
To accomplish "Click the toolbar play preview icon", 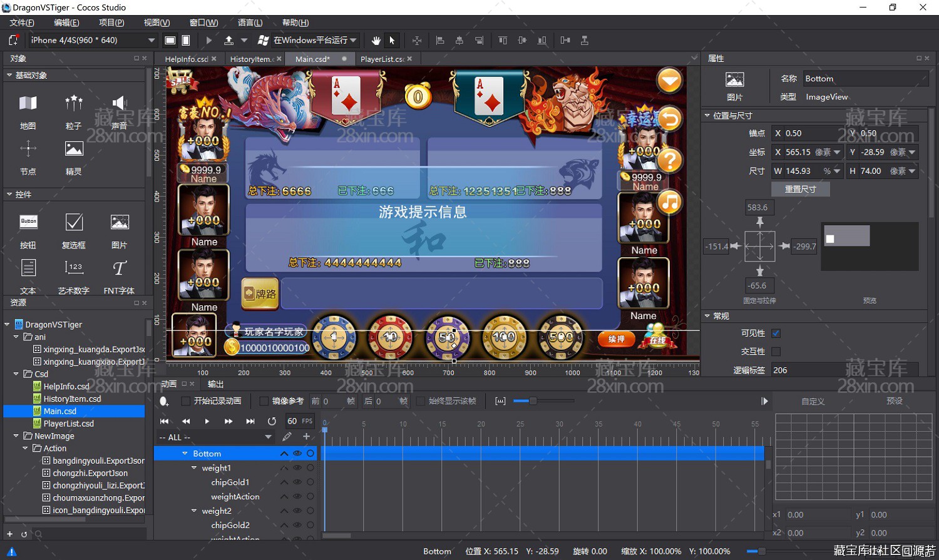I will [209, 40].
